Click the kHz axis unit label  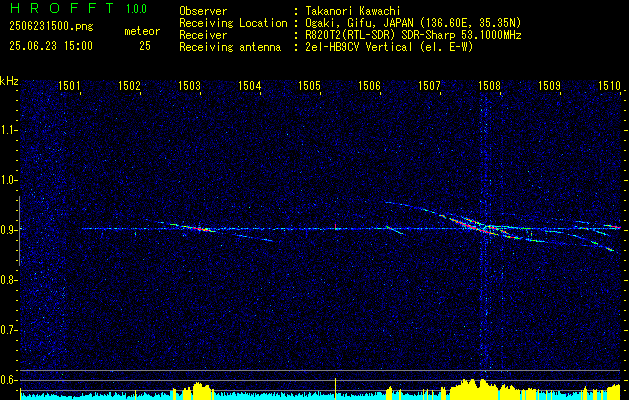tap(9, 81)
